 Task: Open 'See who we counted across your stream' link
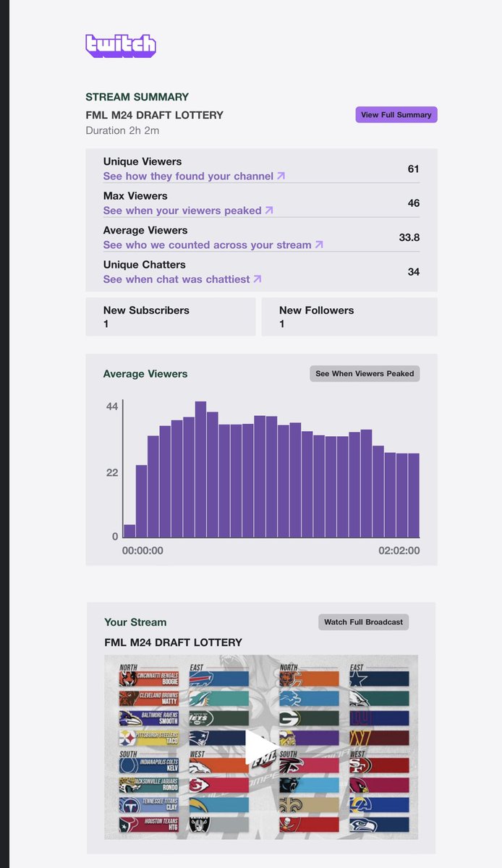tap(213, 244)
